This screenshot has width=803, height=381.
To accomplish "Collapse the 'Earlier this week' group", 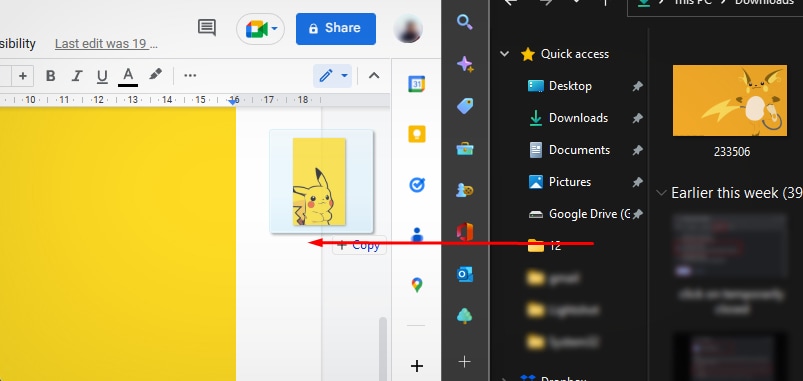I will point(662,193).
